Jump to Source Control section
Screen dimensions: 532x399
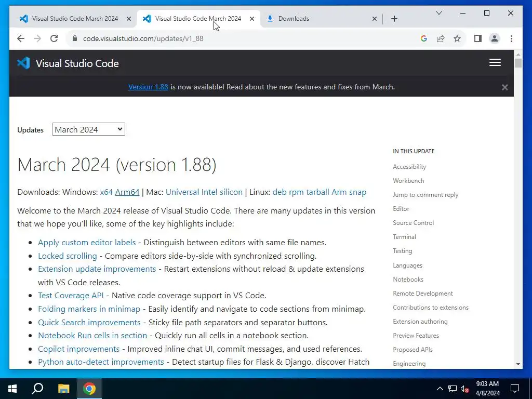(x=413, y=222)
